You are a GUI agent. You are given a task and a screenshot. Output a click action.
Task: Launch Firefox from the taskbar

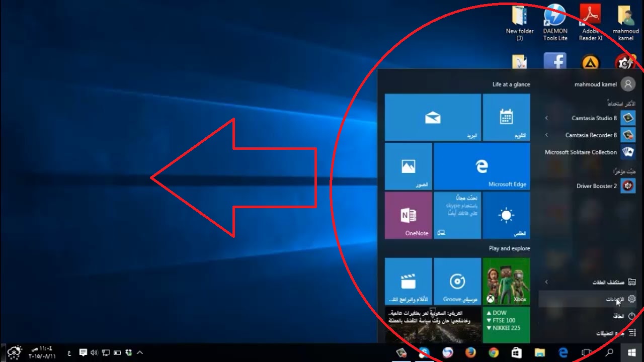470,352
